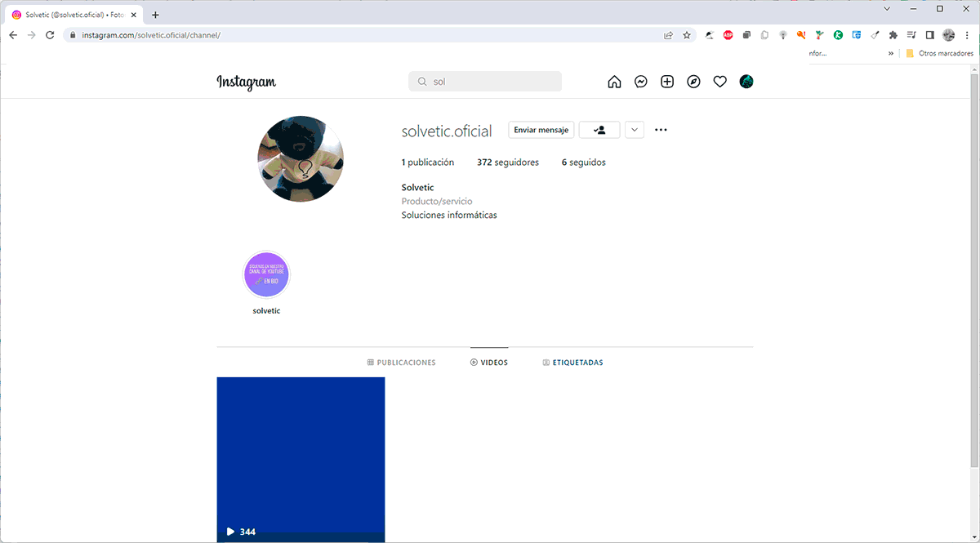Click the Instagram logo

pyautogui.click(x=246, y=82)
